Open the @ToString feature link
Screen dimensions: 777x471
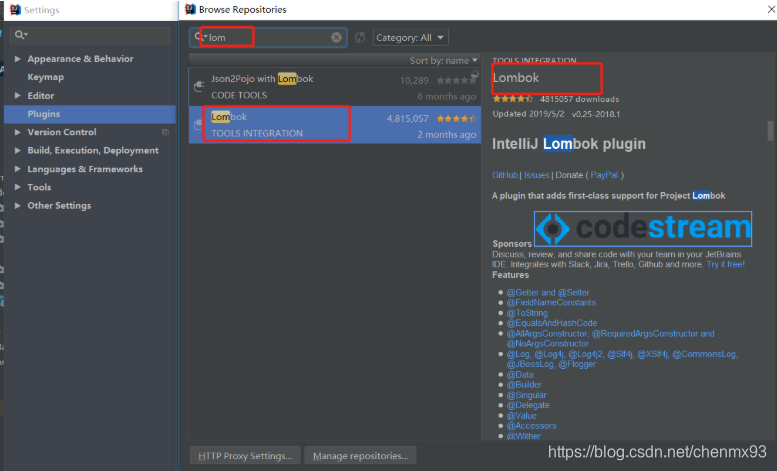click(x=527, y=313)
